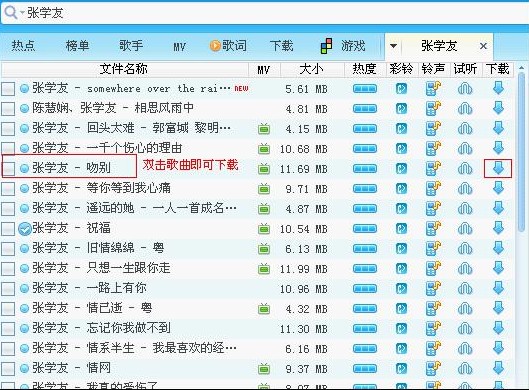This screenshot has width=529, height=390.
Task: Click the magnifier search icon
Action: 10,12
